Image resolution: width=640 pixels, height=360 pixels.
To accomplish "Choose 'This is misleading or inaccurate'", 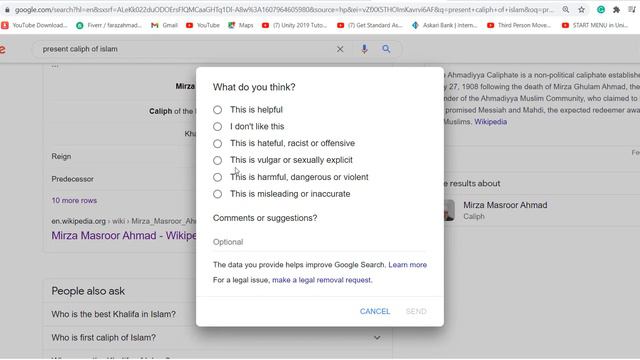I will click(218, 194).
